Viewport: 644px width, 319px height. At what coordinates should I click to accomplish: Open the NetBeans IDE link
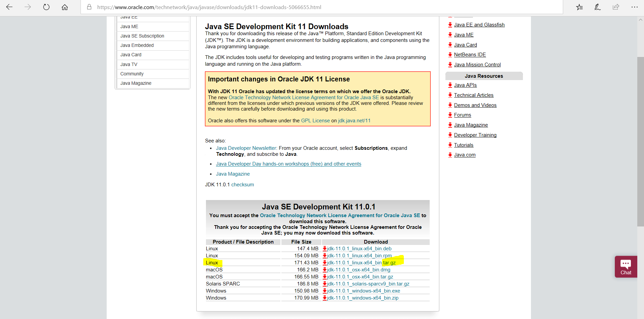470,55
